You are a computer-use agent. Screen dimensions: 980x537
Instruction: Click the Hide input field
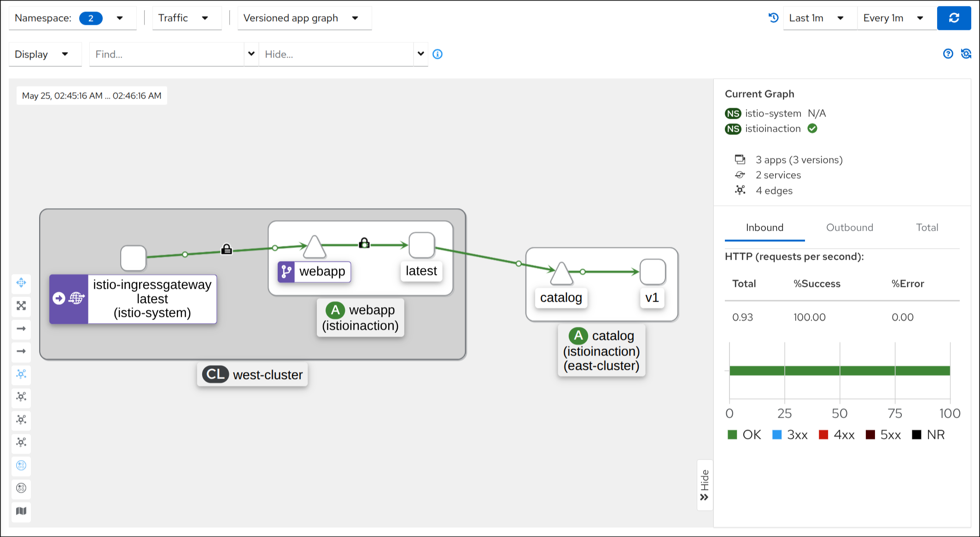(x=336, y=54)
